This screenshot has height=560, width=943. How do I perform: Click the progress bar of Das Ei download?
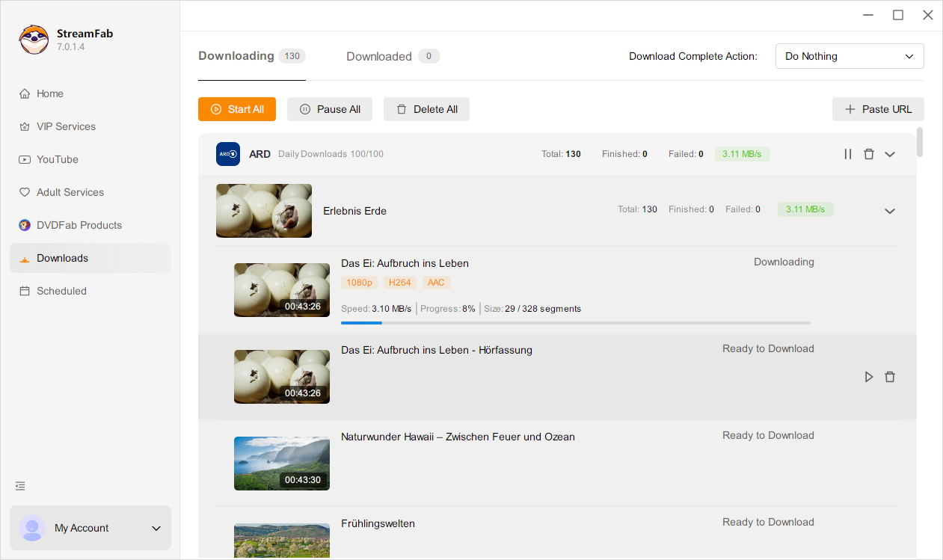click(x=576, y=323)
